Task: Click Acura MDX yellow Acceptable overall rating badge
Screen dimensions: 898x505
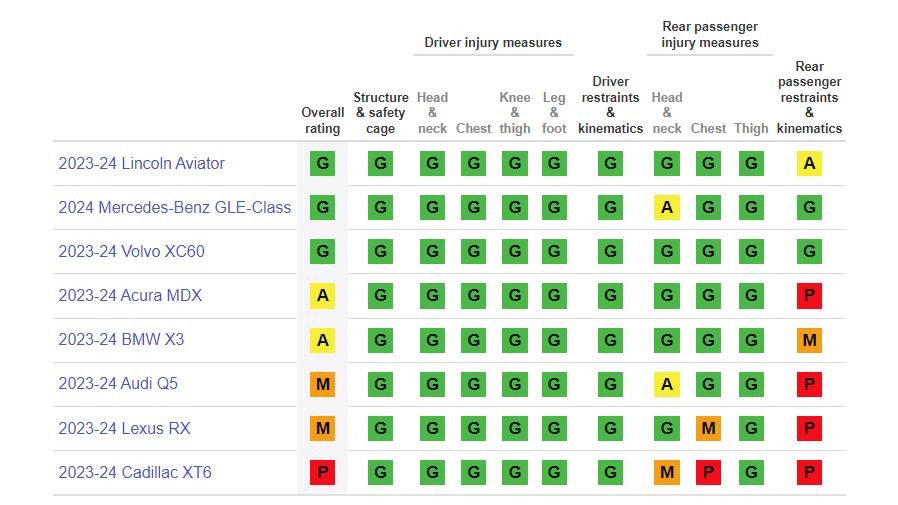Action: [x=322, y=296]
